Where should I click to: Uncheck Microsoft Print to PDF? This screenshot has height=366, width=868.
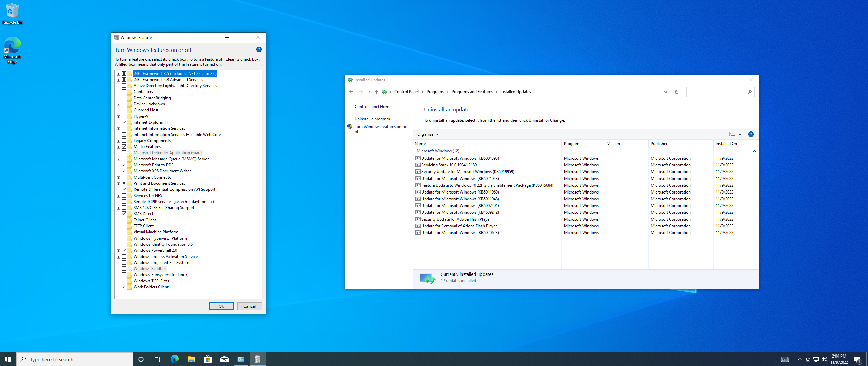pos(124,165)
